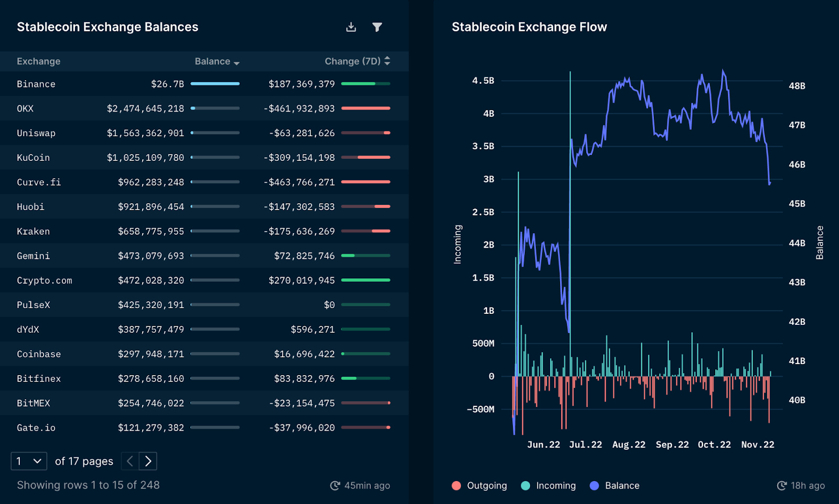Click the sort arrow next to Balance header
This screenshot has width=839, height=504.
pos(236,62)
